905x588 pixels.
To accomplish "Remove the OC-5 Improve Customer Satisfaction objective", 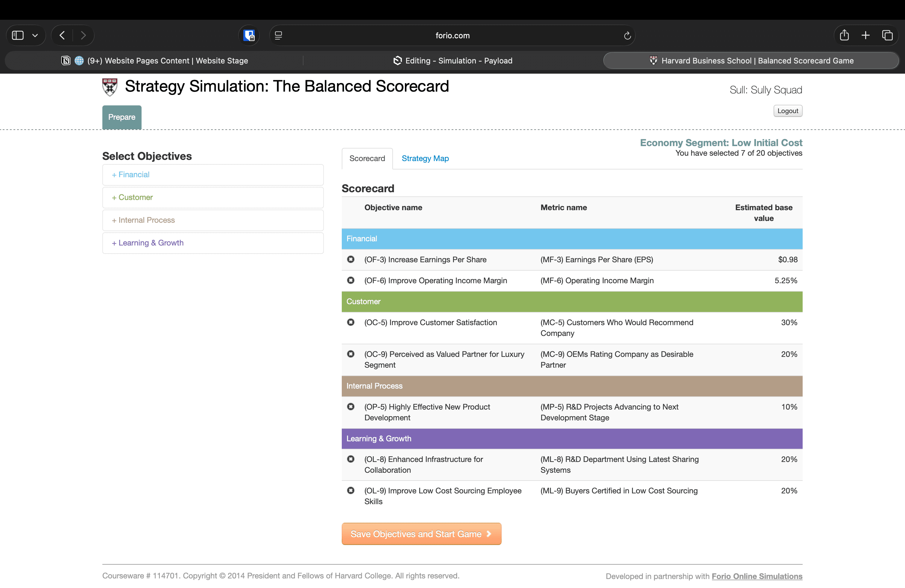I will 350,322.
